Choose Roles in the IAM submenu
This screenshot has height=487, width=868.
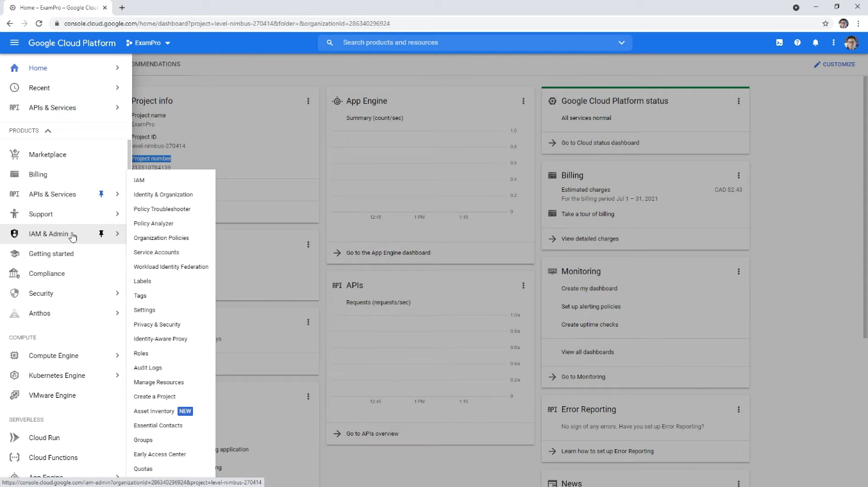(140, 354)
